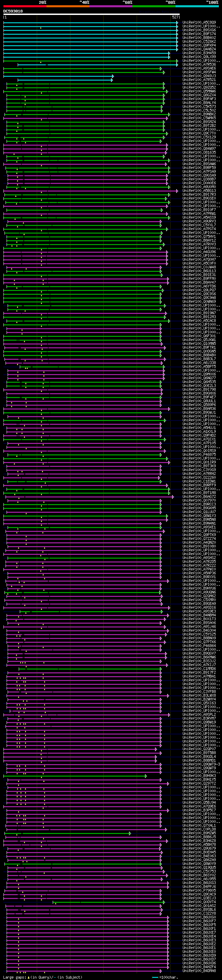Select hit label UniRef100_B3H459
222x980 pixels.
[199, 53]
